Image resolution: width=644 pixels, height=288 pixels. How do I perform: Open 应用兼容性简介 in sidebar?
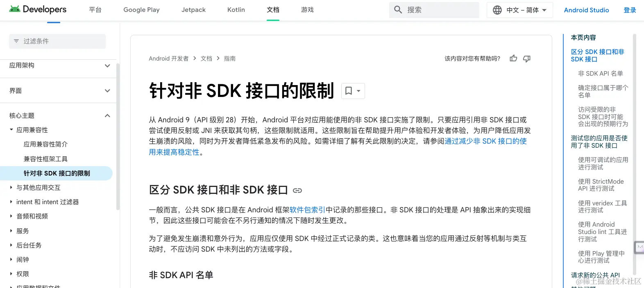click(x=45, y=144)
